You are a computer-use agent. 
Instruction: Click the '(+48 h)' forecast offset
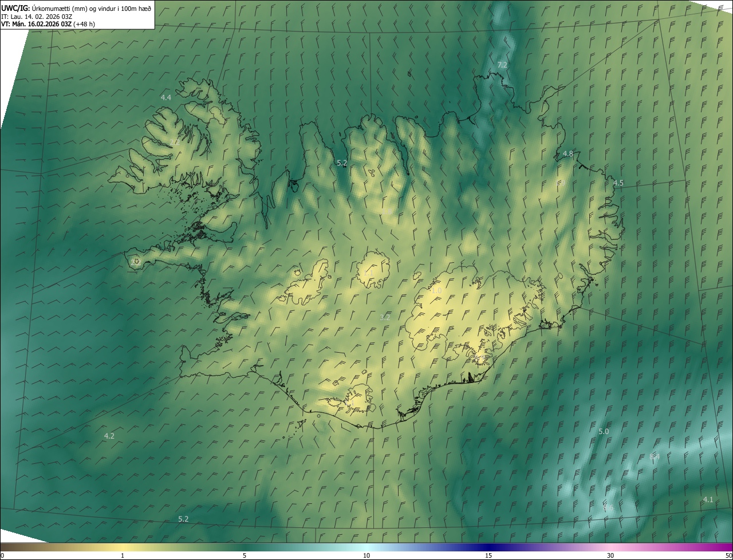(84, 24)
